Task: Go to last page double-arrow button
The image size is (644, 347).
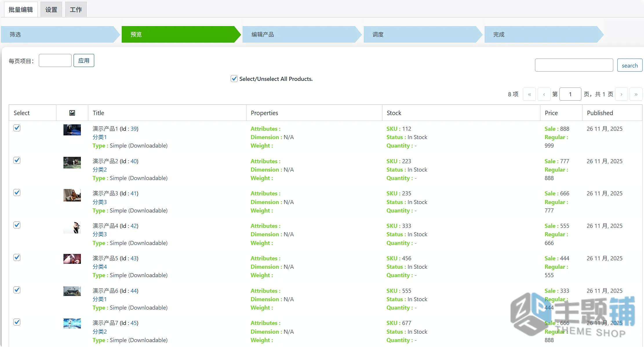Action: (x=636, y=94)
